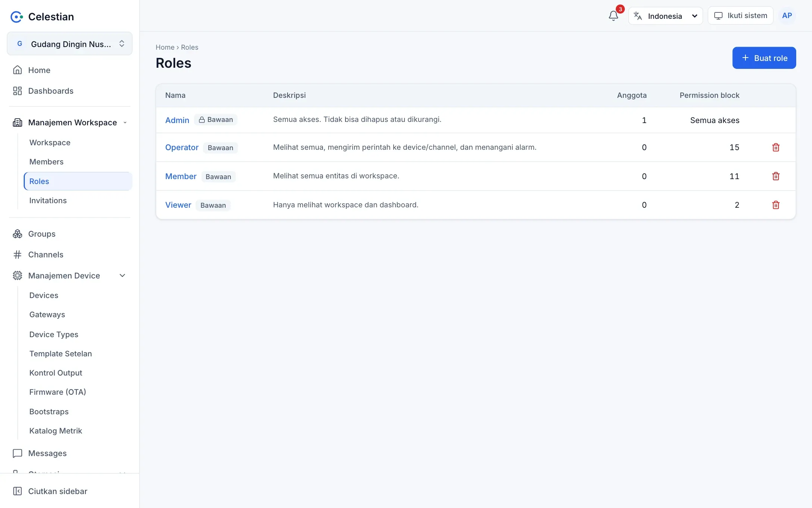Image resolution: width=812 pixels, height=508 pixels.
Task: Click the Messages chat bubble icon
Action: pos(17,453)
